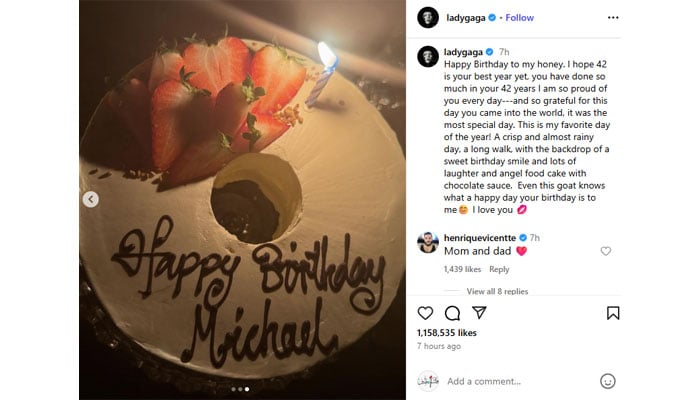Like the post with heart icon
The height and width of the screenshot is (400, 700).
click(426, 313)
